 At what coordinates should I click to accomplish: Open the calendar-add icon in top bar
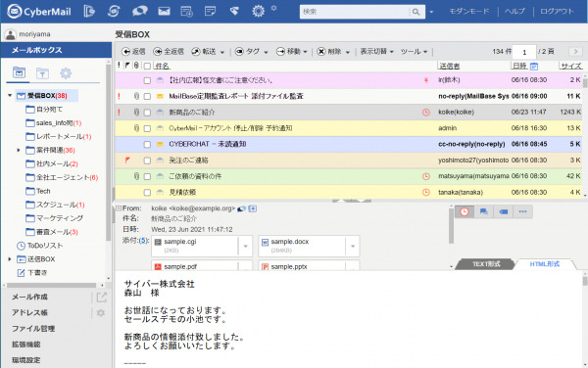[x=187, y=11]
